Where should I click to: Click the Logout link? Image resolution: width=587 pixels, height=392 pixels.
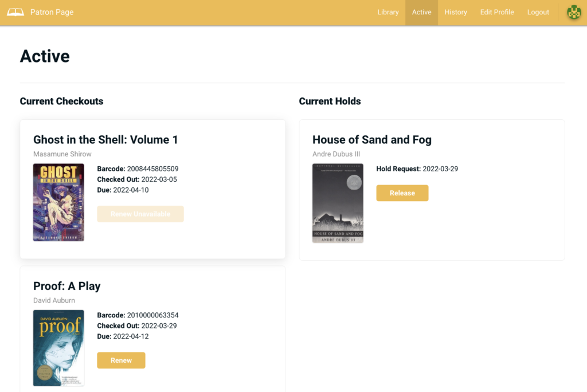(x=538, y=12)
